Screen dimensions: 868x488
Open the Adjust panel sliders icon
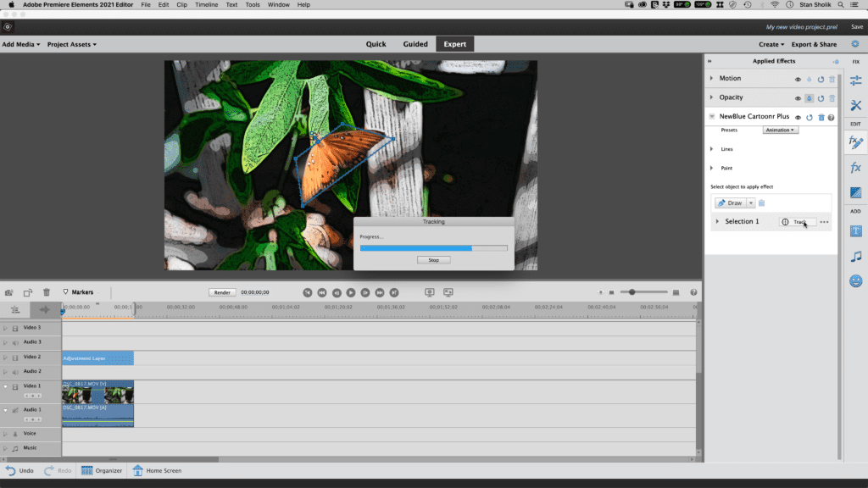click(856, 80)
